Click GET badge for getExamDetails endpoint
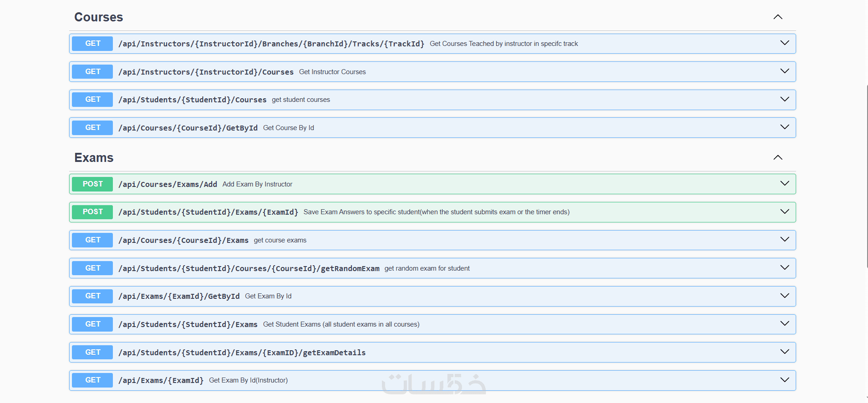 click(92, 353)
